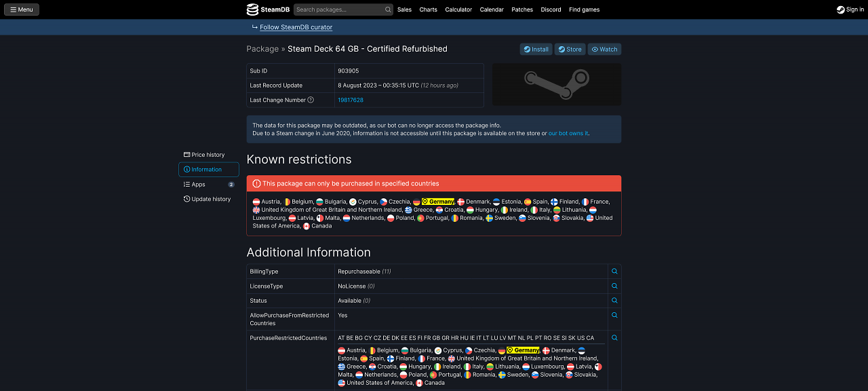Screen dimensions: 868x391
Task: Click the magnifier icon in the header search box
Action: [x=388, y=10]
